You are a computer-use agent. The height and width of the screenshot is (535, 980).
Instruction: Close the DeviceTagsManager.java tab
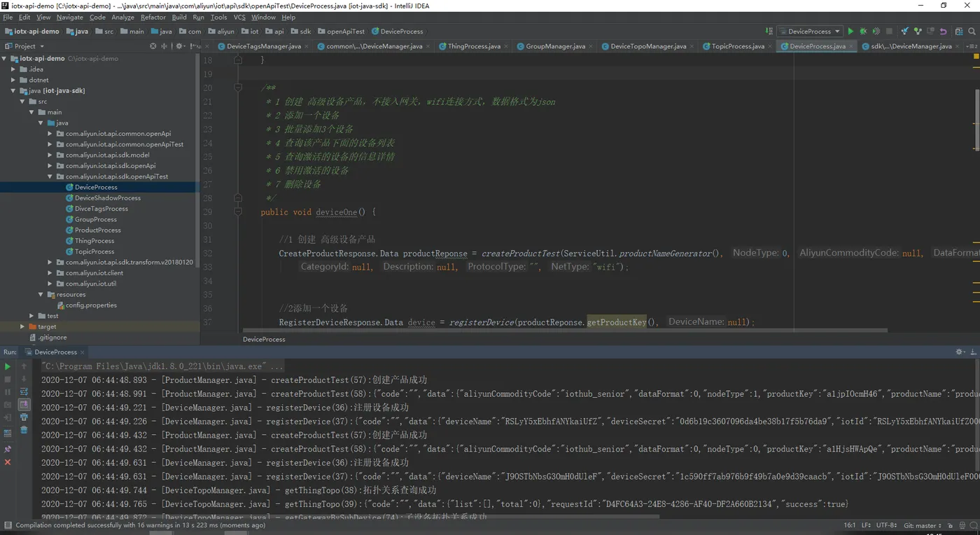tap(308, 46)
